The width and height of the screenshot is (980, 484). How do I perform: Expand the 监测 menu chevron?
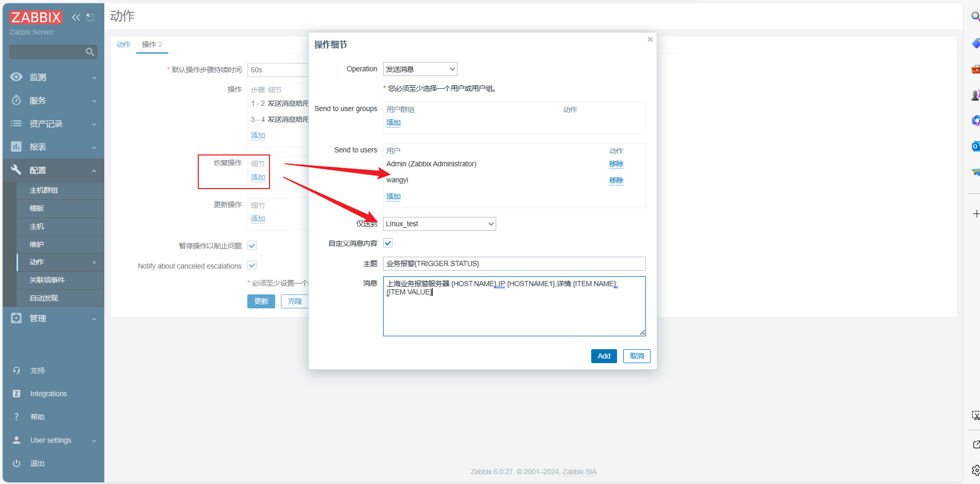[x=94, y=77]
